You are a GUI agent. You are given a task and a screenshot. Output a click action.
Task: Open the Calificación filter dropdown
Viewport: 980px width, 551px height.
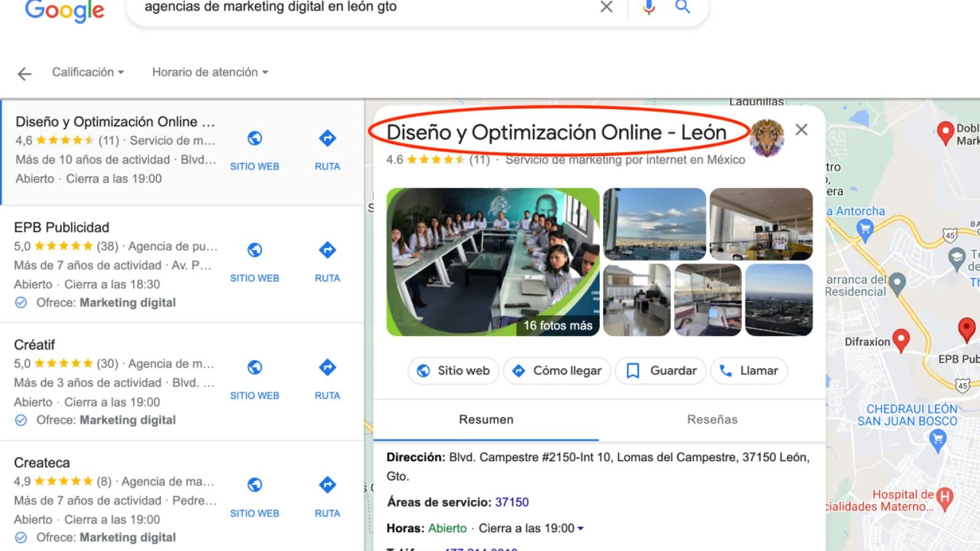tap(88, 72)
